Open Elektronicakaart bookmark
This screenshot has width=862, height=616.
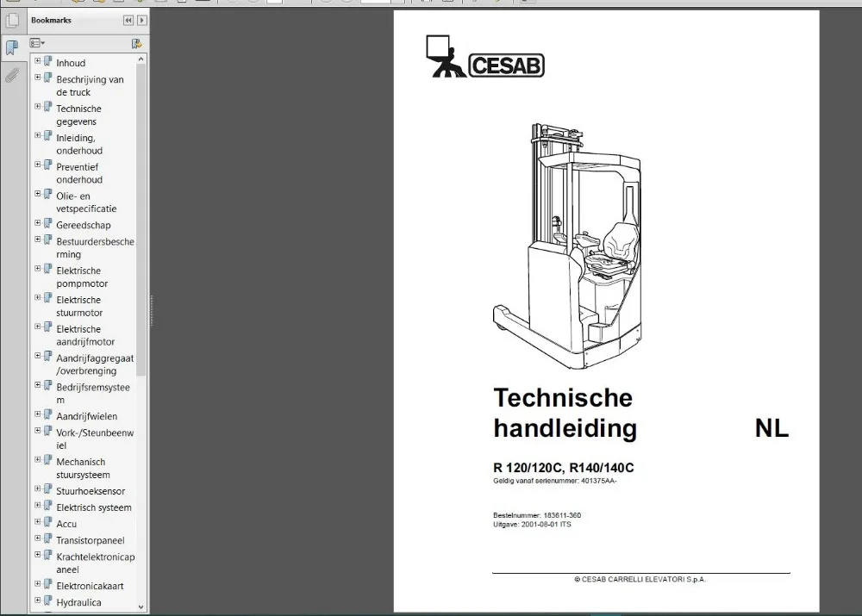pyautogui.click(x=90, y=587)
